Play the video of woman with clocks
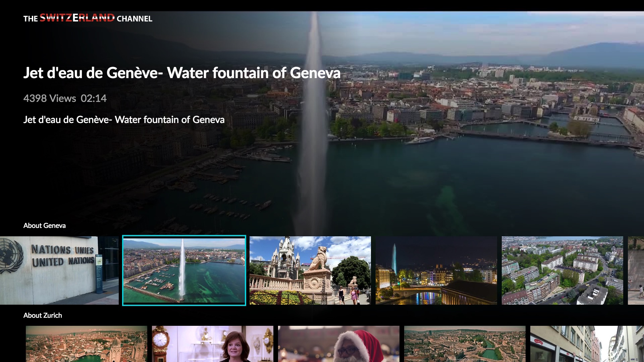Image resolution: width=644 pixels, height=362 pixels. (213, 343)
